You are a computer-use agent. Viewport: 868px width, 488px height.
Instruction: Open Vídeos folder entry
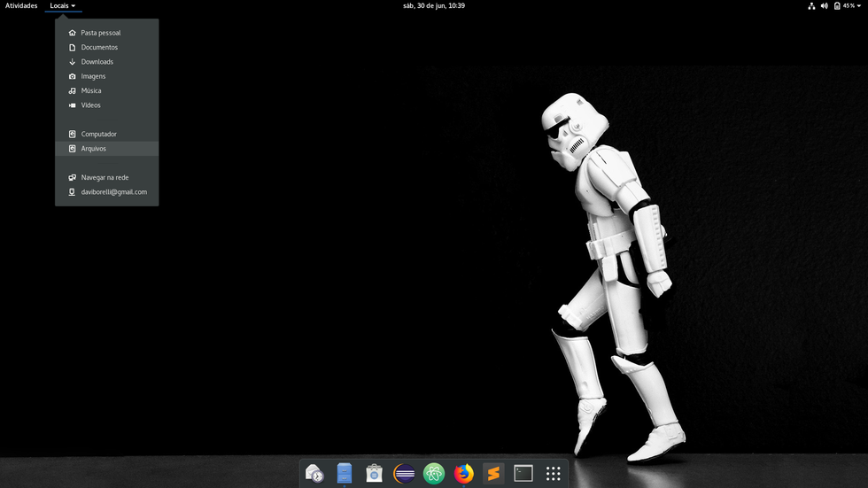(x=107, y=105)
